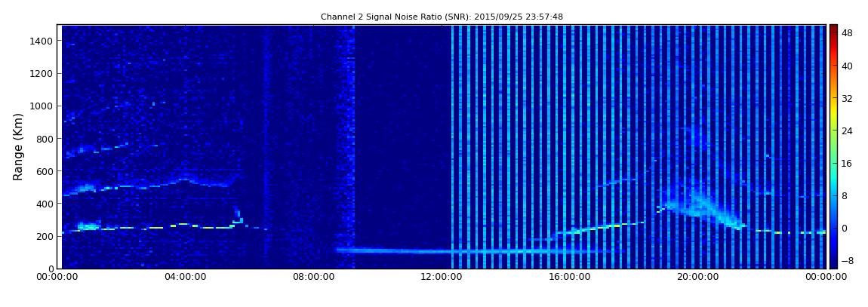Click the 800 tick label on range axis

(x=45, y=139)
